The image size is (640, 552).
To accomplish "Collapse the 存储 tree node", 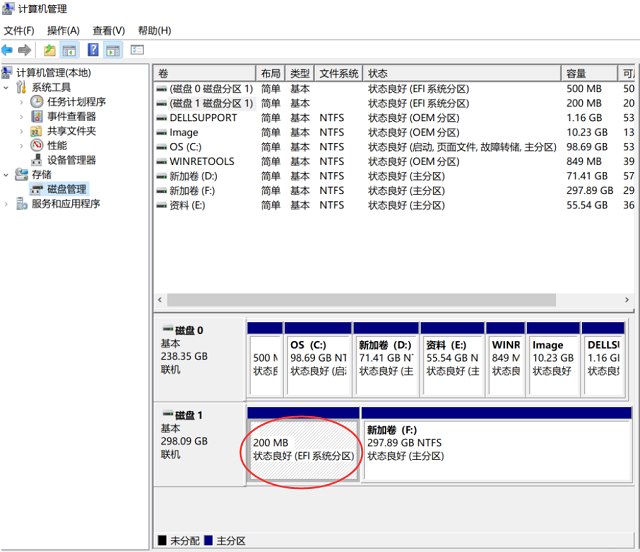I will pos(6,175).
